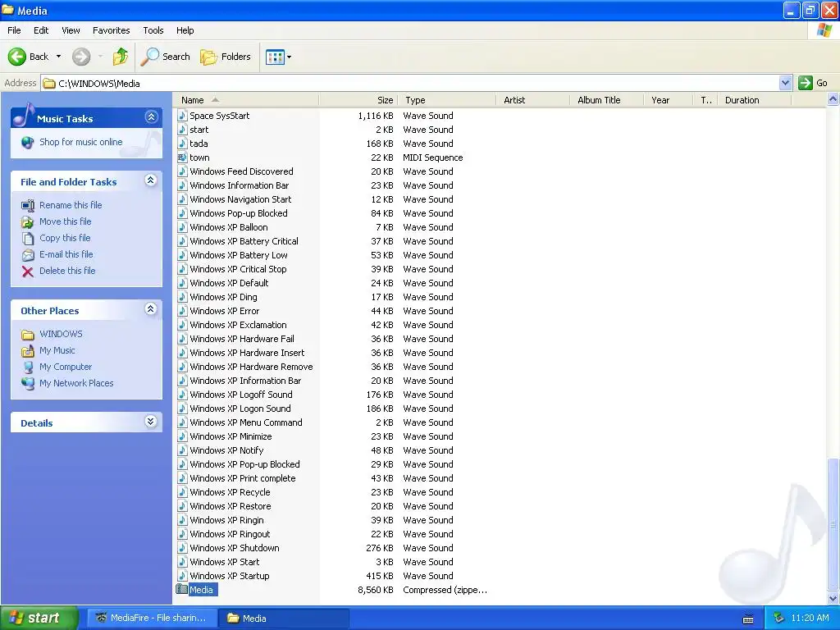Click the red X Delete this file icon
The image size is (840, 630).
[28, 272]
